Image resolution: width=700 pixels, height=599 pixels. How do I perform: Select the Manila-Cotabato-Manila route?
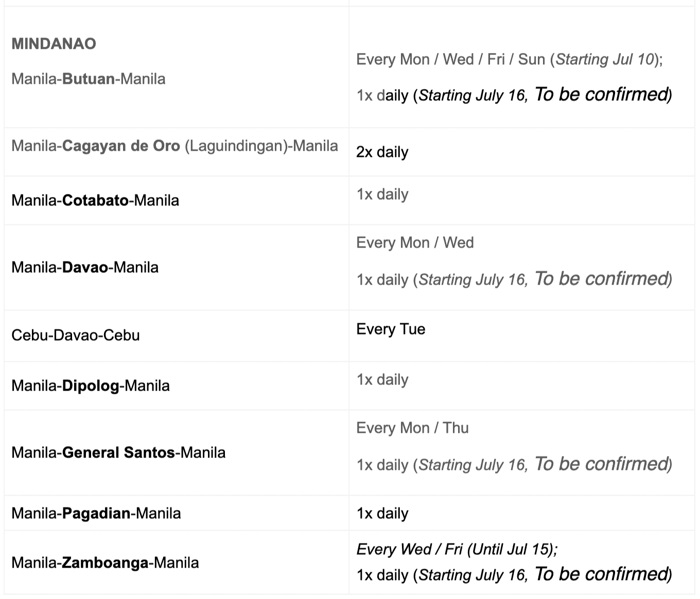click(95, 200)
